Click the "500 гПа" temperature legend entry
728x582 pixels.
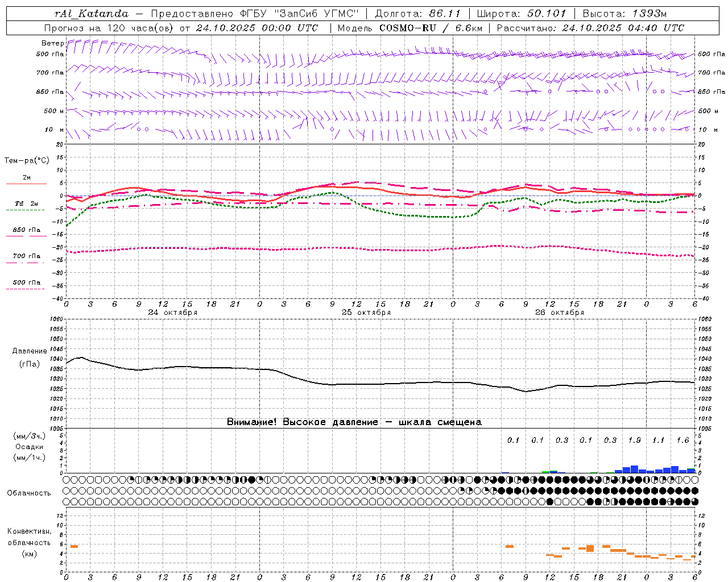tap(27, 282)
